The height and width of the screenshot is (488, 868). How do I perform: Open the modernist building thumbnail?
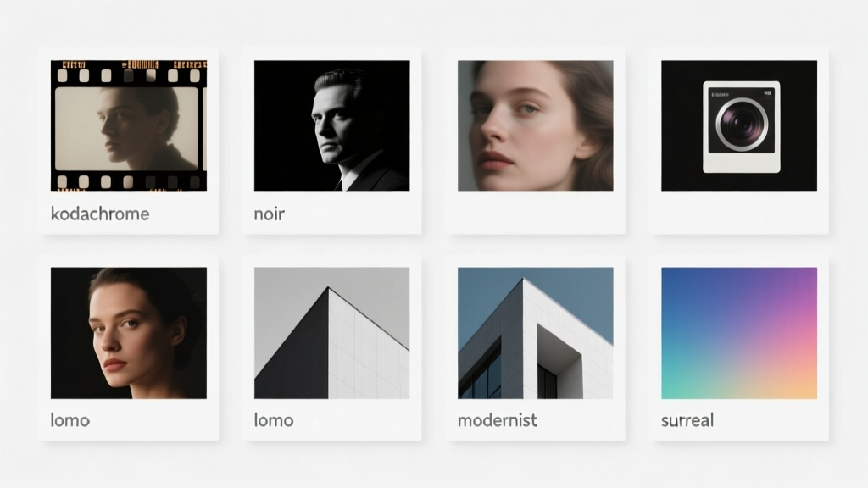tap(536, 333)
